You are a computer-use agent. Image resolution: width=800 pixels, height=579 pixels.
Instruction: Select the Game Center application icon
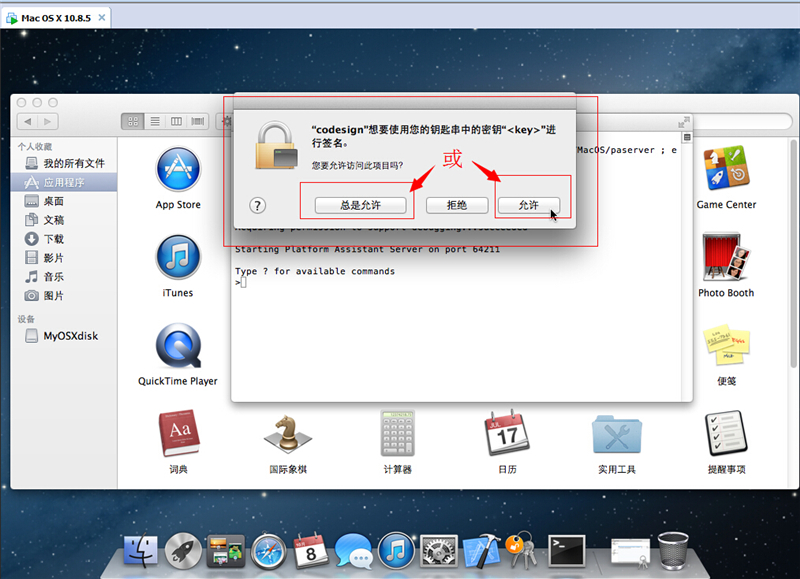726,168
